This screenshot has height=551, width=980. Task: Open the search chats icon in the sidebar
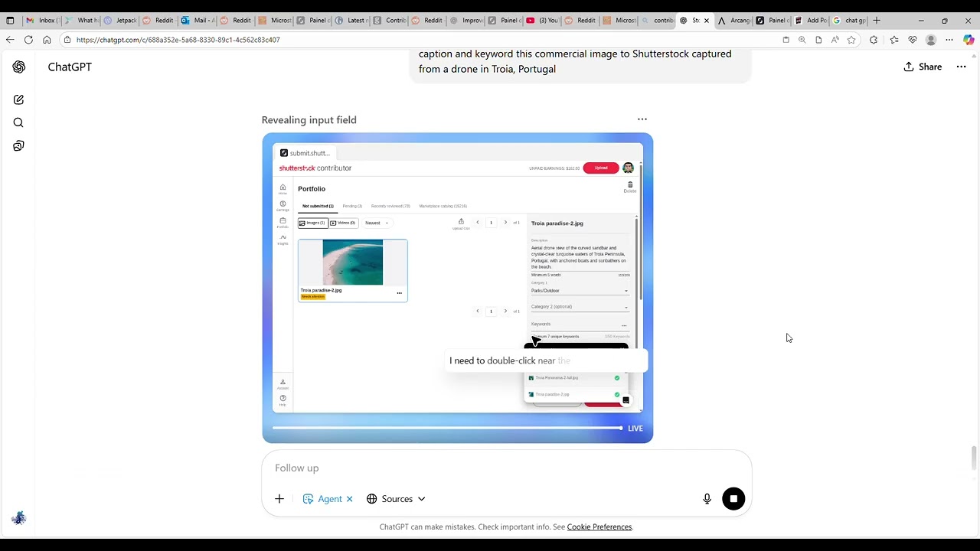pyautogui.click(x=18, y=122)
